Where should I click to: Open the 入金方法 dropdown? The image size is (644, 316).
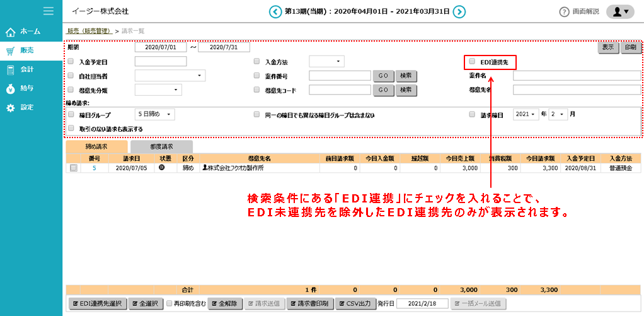click(x=326, y=62)
